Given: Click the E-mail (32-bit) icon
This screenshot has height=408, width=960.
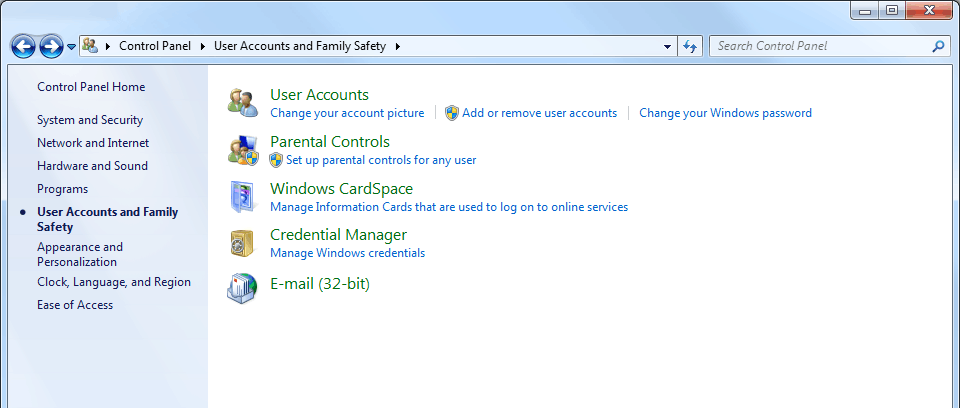Looking at the screenshot, I should 243,287.
